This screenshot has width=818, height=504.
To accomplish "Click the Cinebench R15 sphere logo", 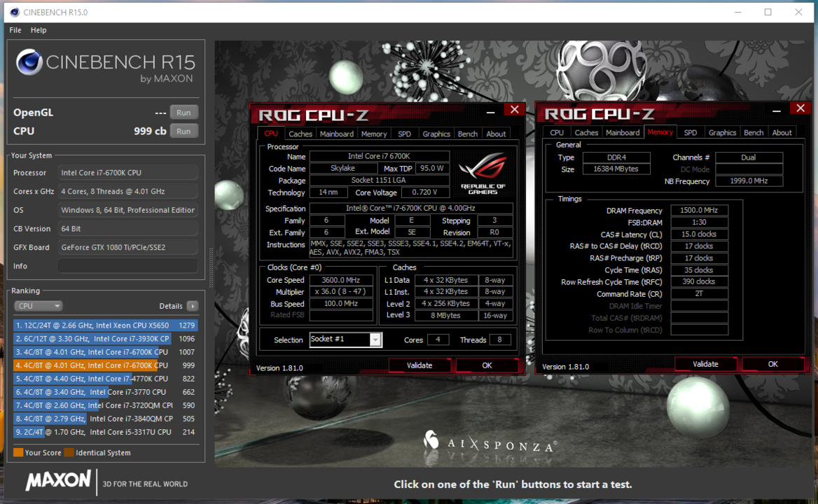I will coord(29,62).
